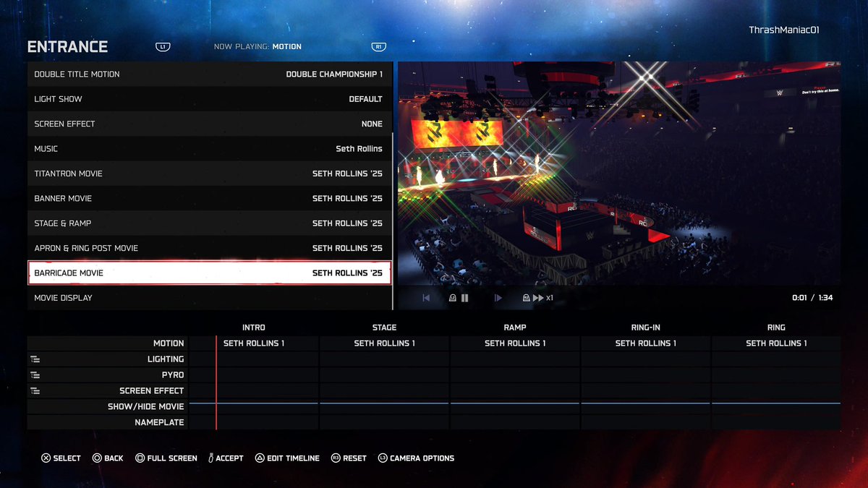Select the BANNER MOVIE row
Image resolution: width=868 pixels, height=488 pixels.
(209, 198)
